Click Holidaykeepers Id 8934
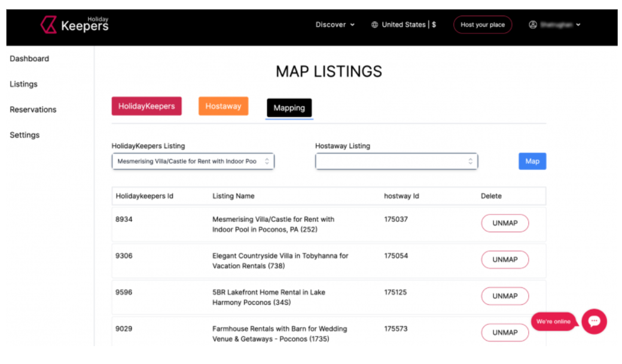This screenshot has width=622, height=364. (124, 219)
